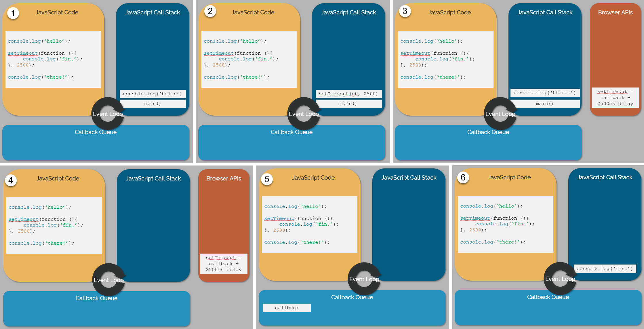
Task: Click the Event Loop icon in panel 2
Action: click(x=304, y=114)
